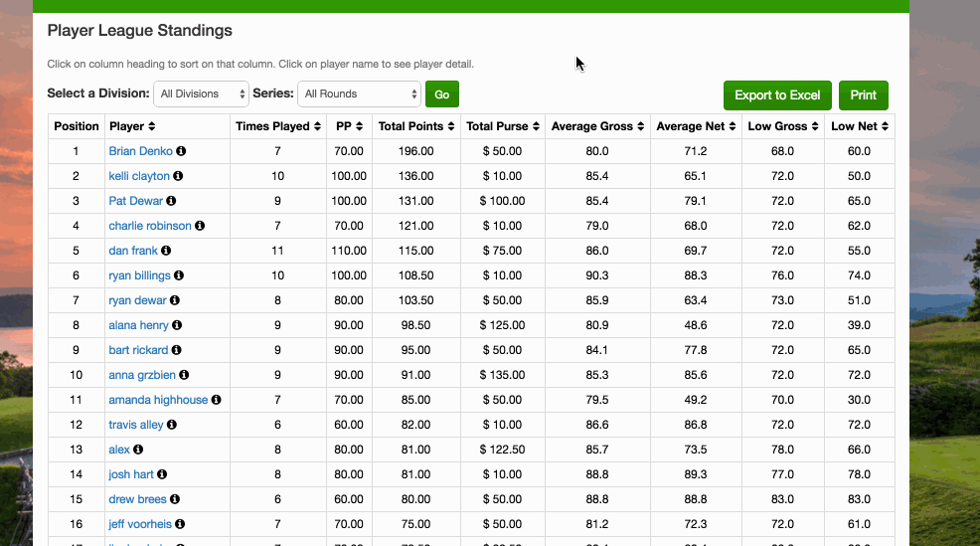980x546 pixels.
Task: Open travis alley player link
Action: [135, 425]
